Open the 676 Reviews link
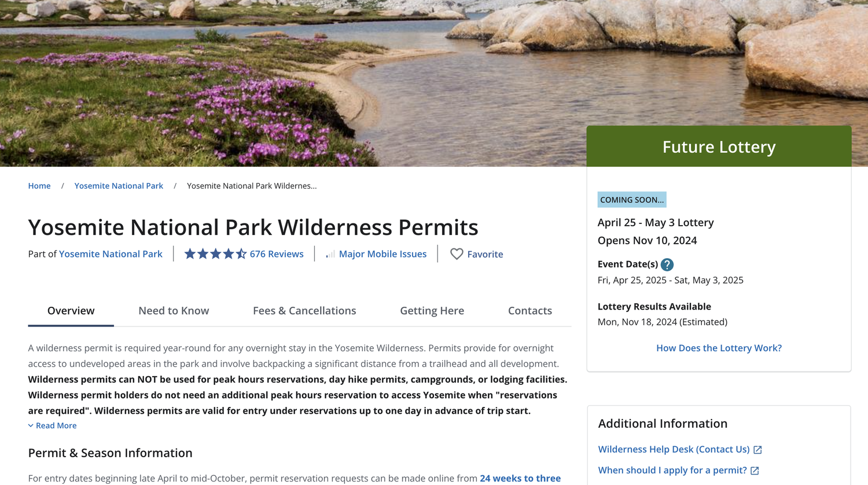Image resolution: width=868 pixels, height=485 pixels. [277, 253]
